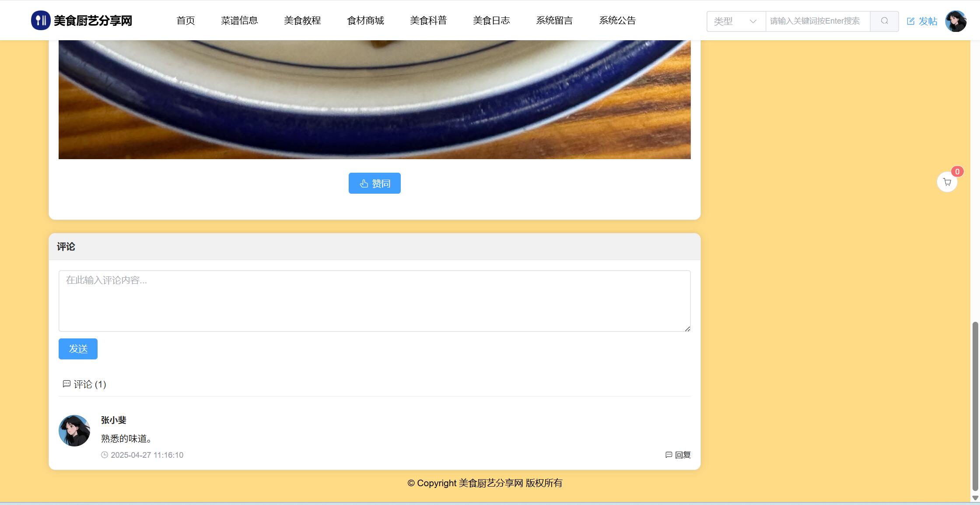This screenshot has height=505, width=980.
Task: Click the food dish image
Action: pos(374,100)
